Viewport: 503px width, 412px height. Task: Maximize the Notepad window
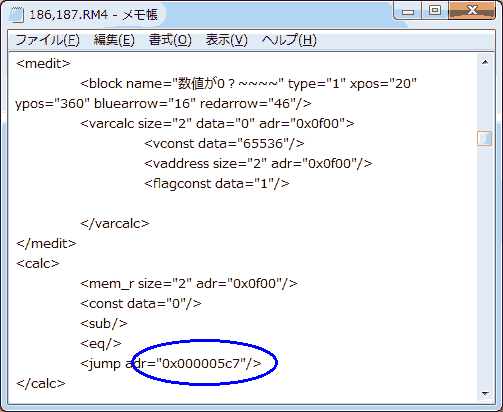pos(435,11)
